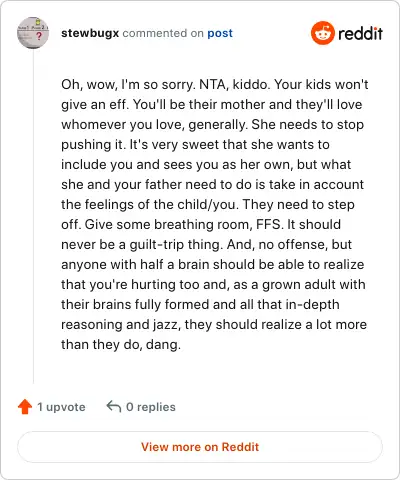Screen dimensions: 400x480
Task: Click the reddit wordmark text logo
Action: 360,33
